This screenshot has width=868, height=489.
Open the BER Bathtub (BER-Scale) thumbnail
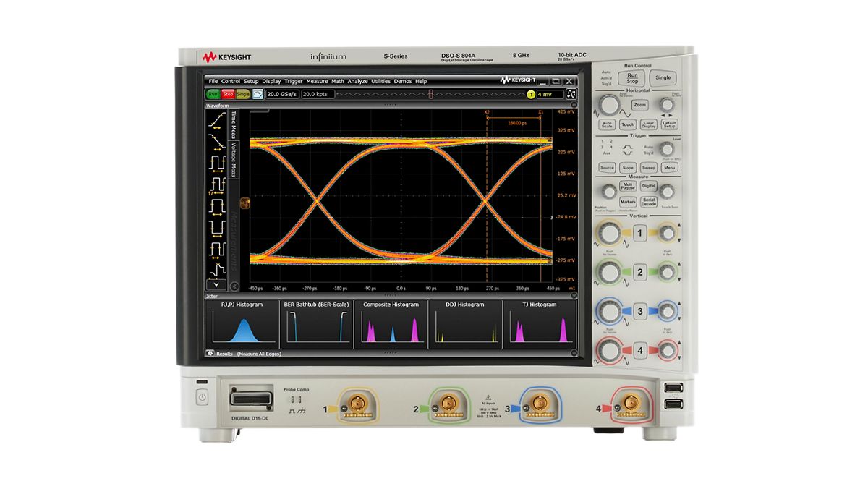[315, 323]
